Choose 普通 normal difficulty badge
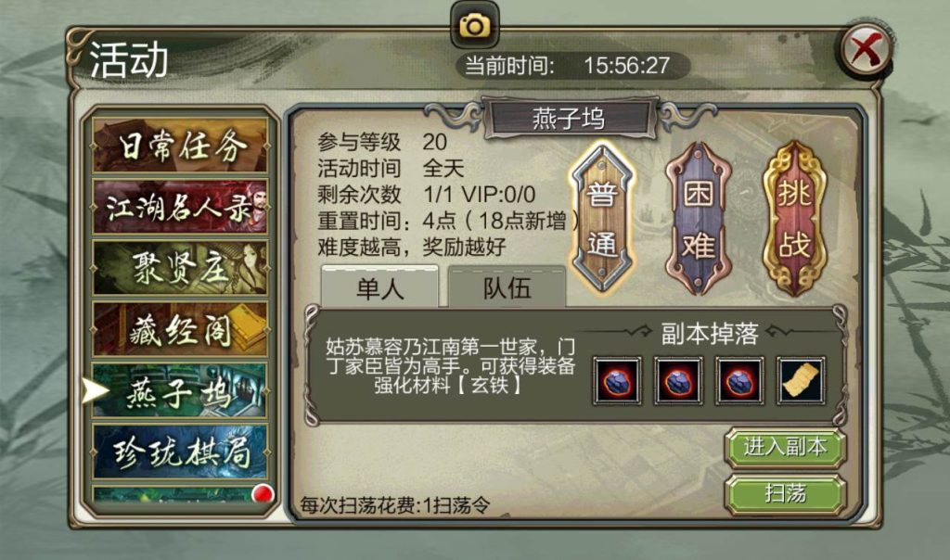 click(601, 219)
